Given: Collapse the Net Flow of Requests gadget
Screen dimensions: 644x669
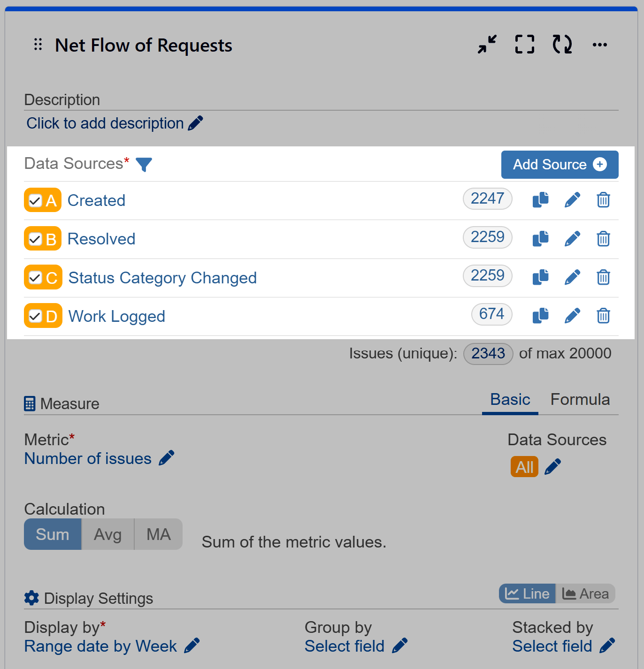Looking at the screenshot, I should pos(486,45).
